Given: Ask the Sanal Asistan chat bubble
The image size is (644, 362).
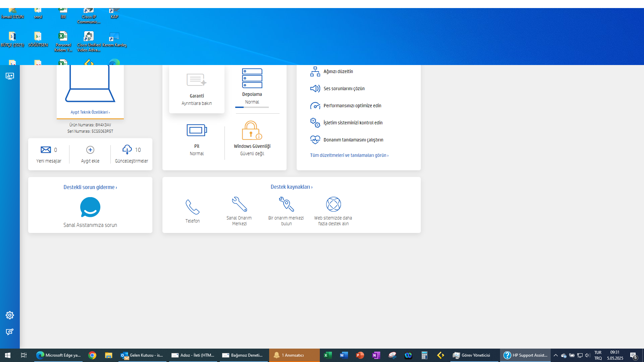Looking at the screenshot, I should (x=90, y=207).
